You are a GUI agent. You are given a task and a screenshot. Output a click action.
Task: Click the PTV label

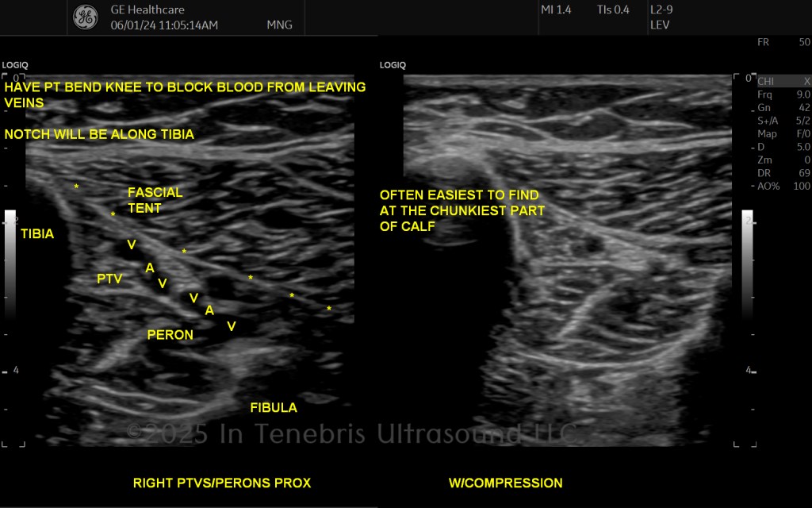point(109,279)
